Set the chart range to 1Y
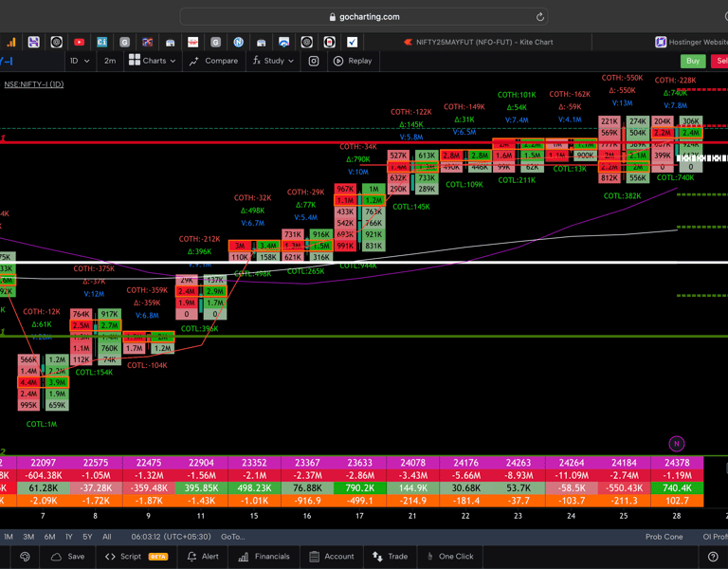The height and width of the screenshot is (569, 728). click(x=68, y=537)
